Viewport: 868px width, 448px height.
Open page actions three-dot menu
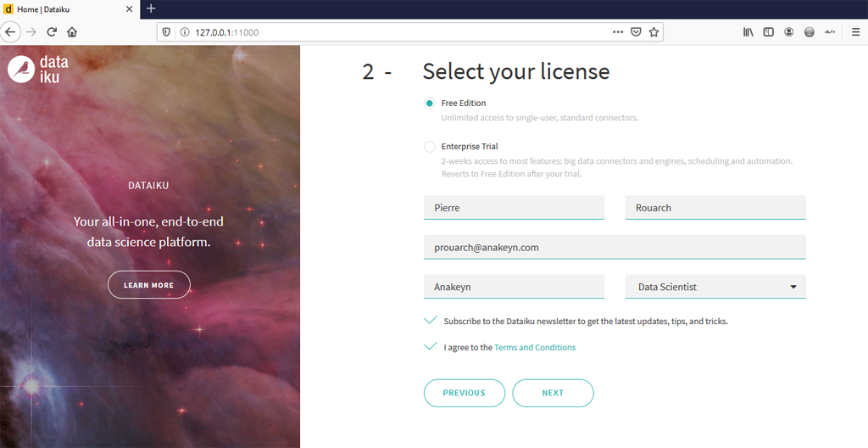point(618,32)
